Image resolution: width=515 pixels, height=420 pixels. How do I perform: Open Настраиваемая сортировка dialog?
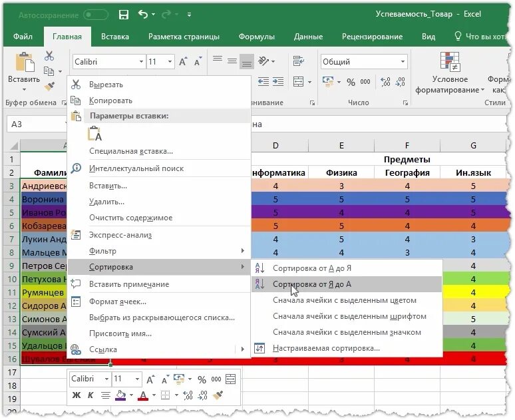coord(347,348)
